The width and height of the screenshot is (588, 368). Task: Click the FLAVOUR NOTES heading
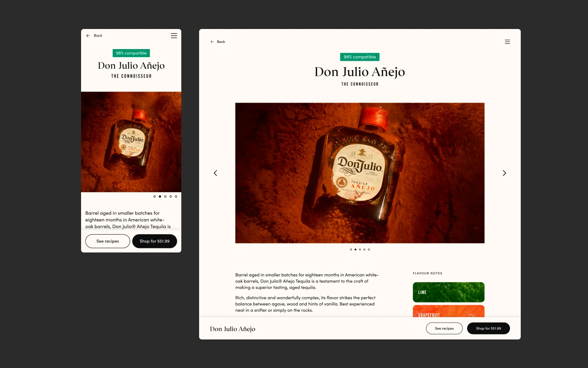pyautogui.click(x=428, y=273)
